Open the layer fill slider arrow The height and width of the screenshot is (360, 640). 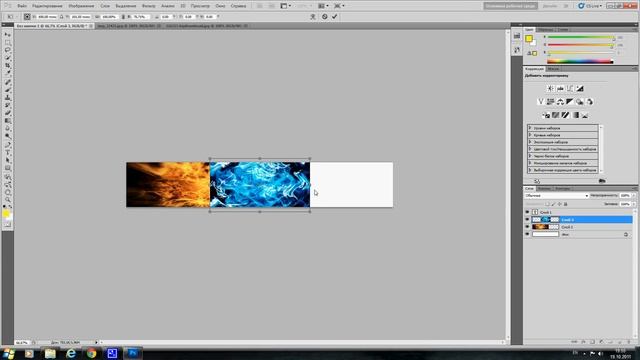(x=633, y=204)
